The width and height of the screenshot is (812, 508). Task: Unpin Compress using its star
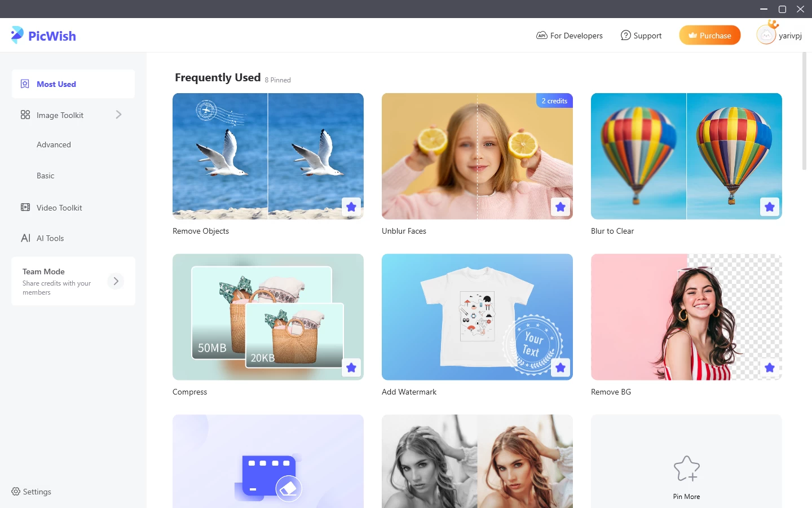coord(351,368)
